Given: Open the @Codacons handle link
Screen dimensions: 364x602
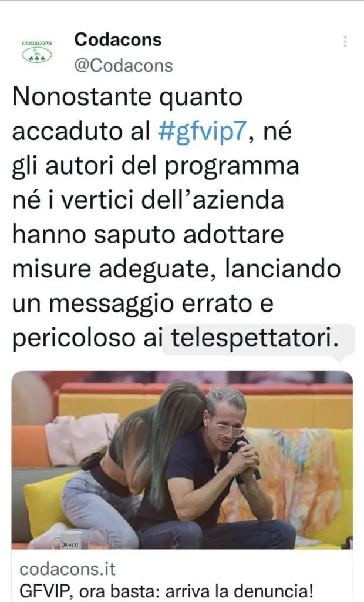Looking at the screenshot, I should click(x=123, y=66).
